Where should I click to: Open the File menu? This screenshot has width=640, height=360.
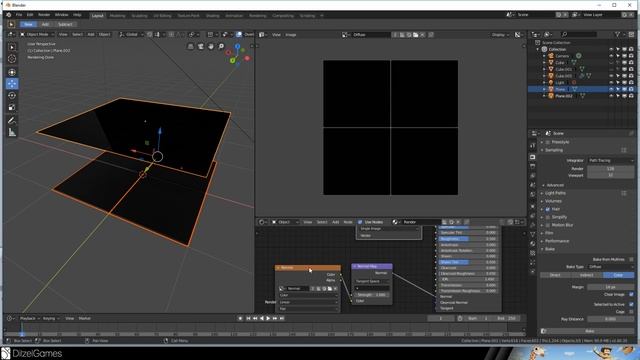(19, 15)
